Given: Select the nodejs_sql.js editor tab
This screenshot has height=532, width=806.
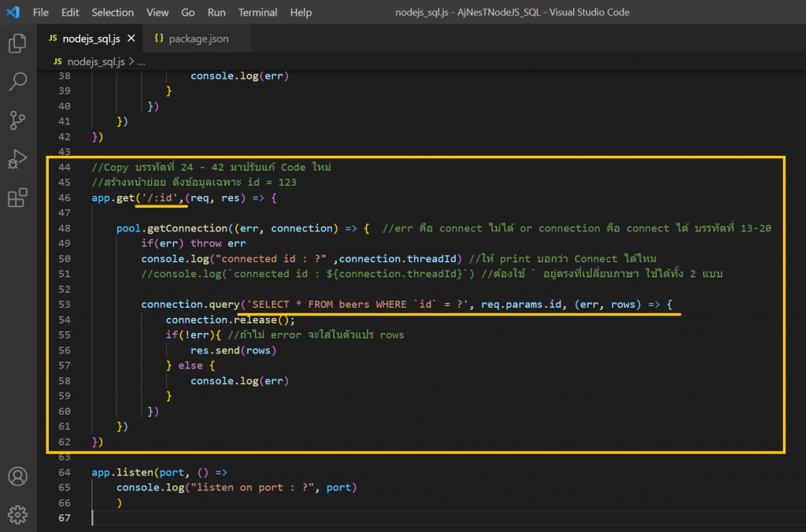Looking at the screenshot, I should pyautogui.click(x=87, y=38).
